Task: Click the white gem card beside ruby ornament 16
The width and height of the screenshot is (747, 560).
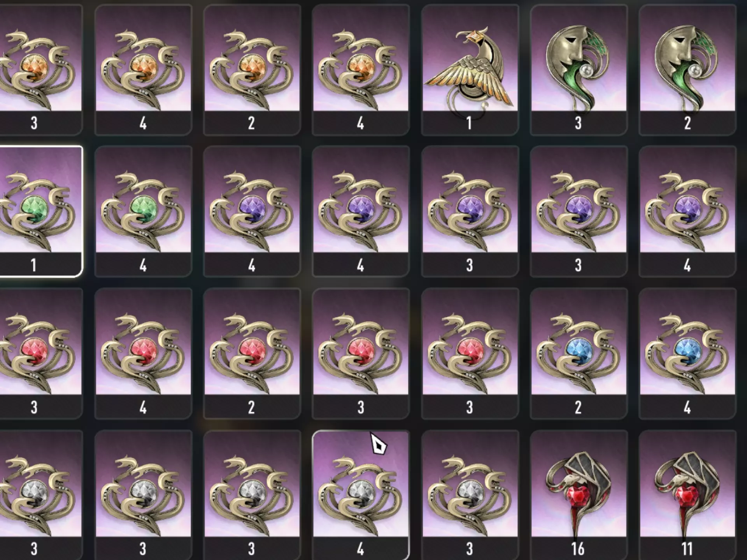Action: (x=470, y=495)
